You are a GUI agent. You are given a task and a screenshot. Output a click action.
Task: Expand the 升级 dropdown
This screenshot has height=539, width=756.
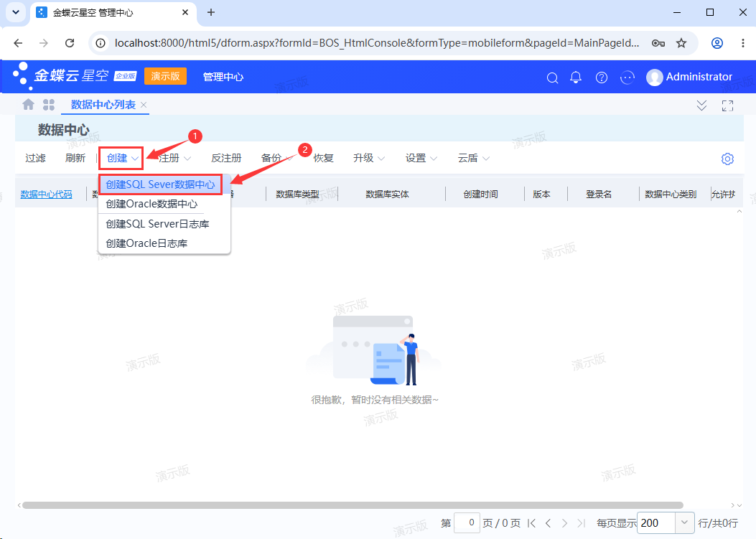(369, 158)
